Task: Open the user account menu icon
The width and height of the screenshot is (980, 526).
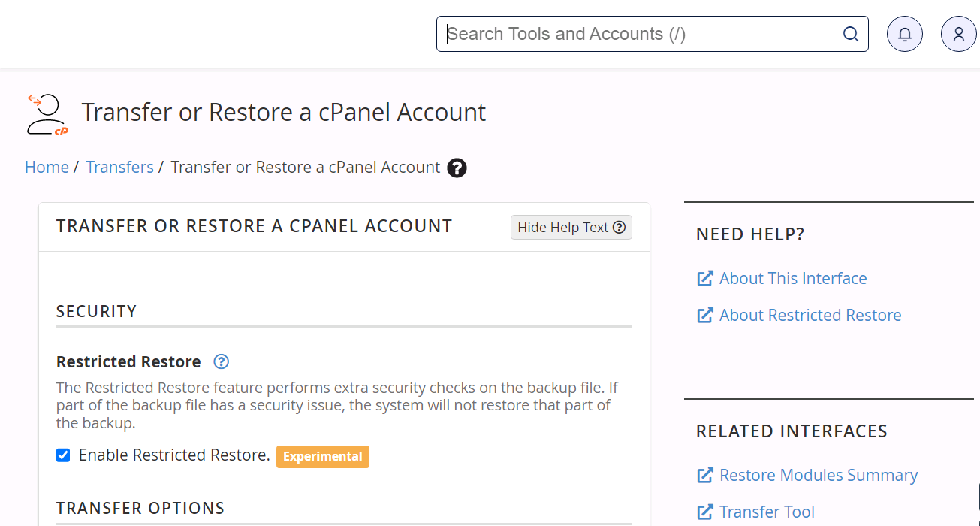Action: pos(959,34)
